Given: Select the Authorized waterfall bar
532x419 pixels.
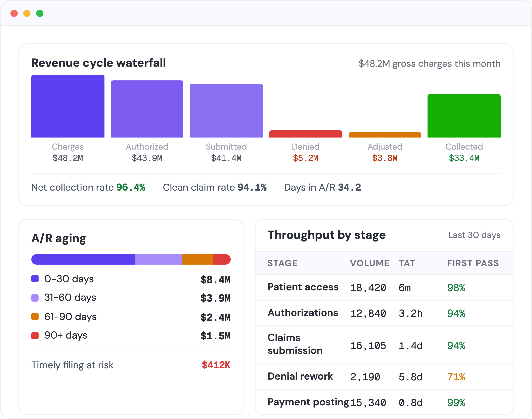Looking at the screenshot, I should click(147, 109).
